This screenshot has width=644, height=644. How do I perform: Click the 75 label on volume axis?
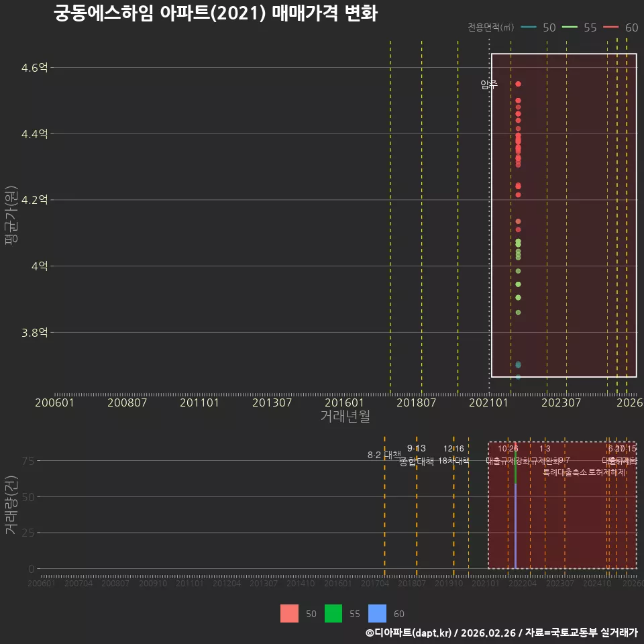tap(28, 461)
